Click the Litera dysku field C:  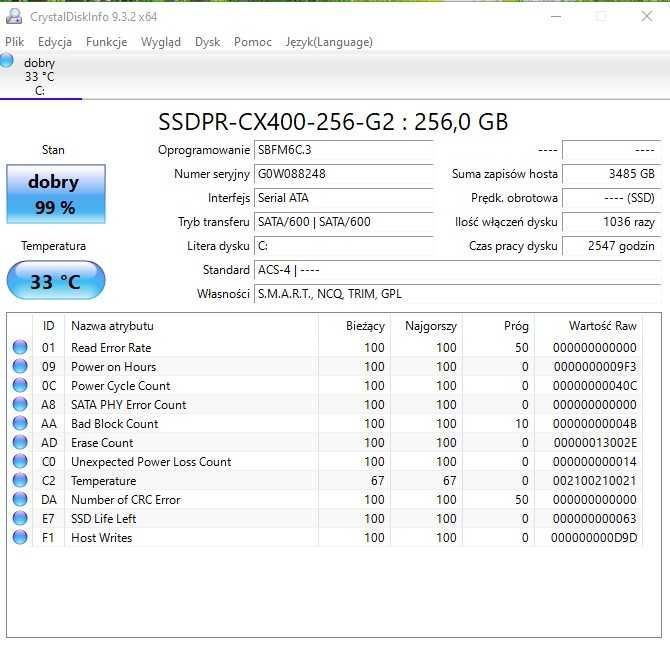344,246
